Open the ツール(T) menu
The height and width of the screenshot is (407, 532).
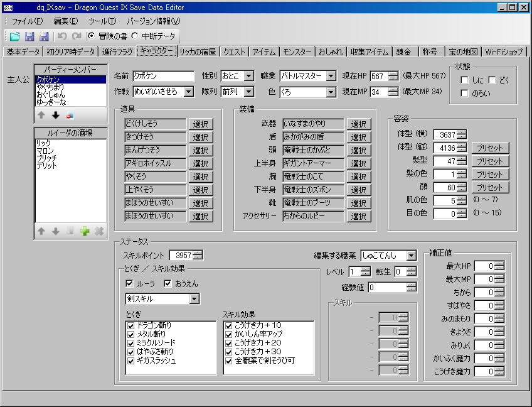(102, 21)
